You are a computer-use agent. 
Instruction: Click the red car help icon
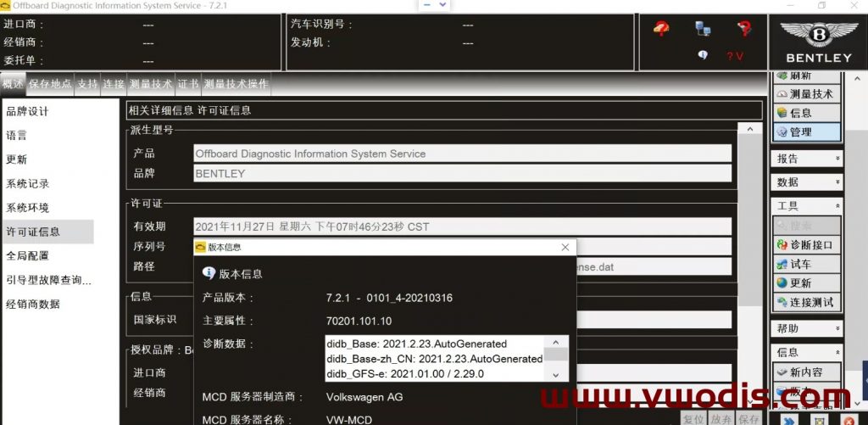click(x=661, y=28)
